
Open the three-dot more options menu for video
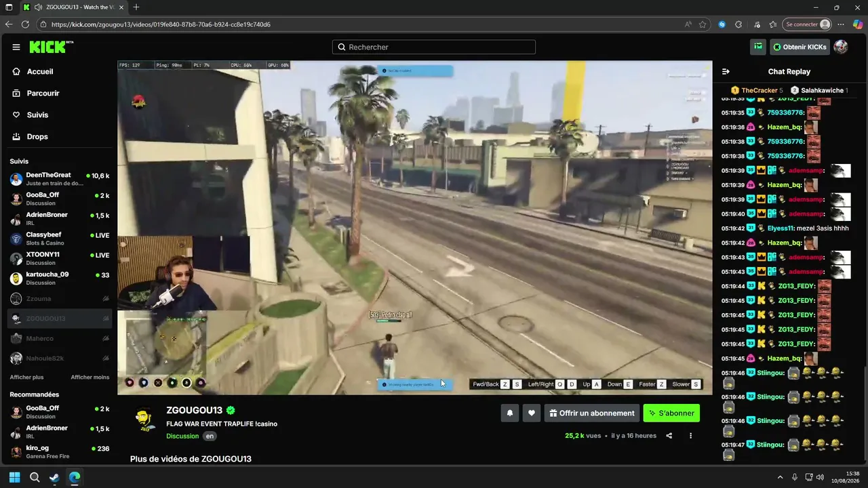click(691, 436)
